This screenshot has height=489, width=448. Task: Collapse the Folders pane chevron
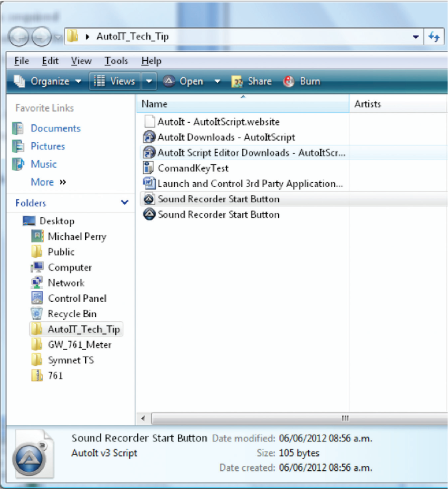[124, 203]
